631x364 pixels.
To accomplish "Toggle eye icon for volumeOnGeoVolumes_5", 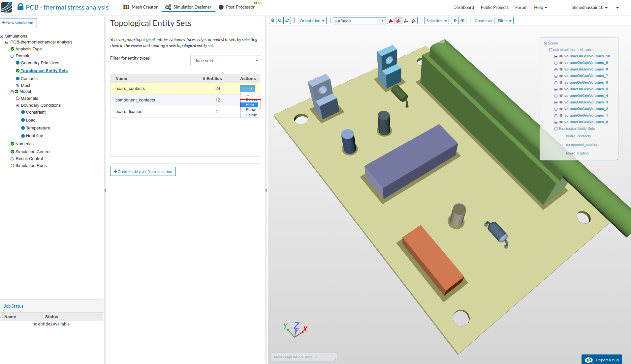I will point(561,89).
